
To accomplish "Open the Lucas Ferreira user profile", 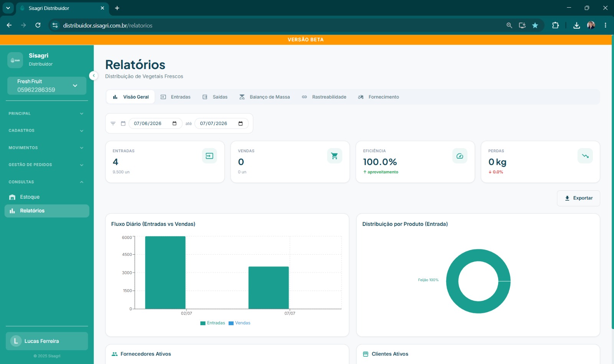I will click(47, 341).
